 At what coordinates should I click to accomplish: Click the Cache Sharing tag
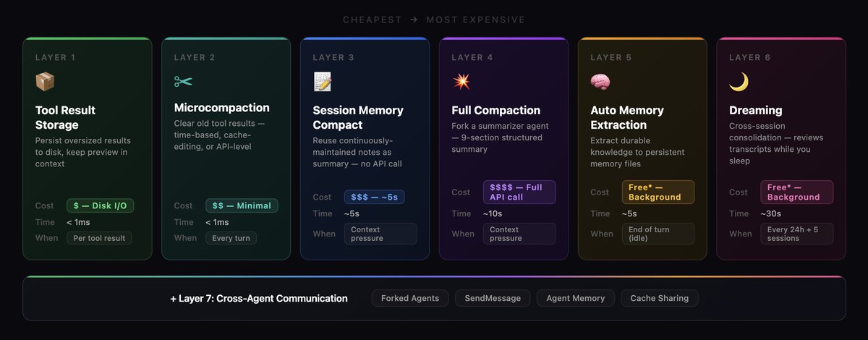(x=660, y=298)
